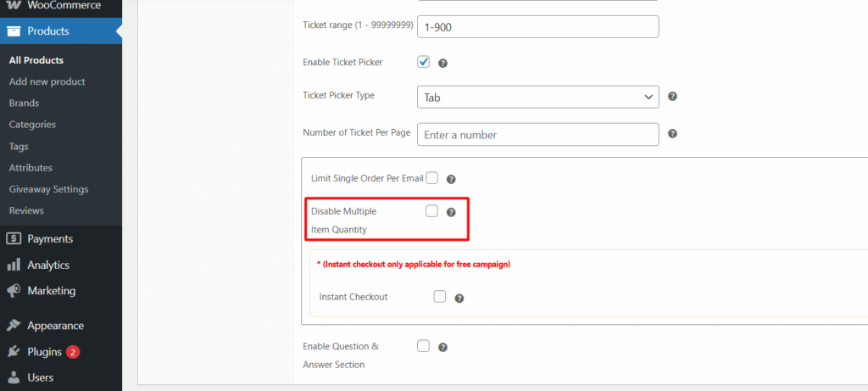Click help icon next to Ticket Picker Type
The width and height of the screenshot is (868, 391).
point(672,97)
